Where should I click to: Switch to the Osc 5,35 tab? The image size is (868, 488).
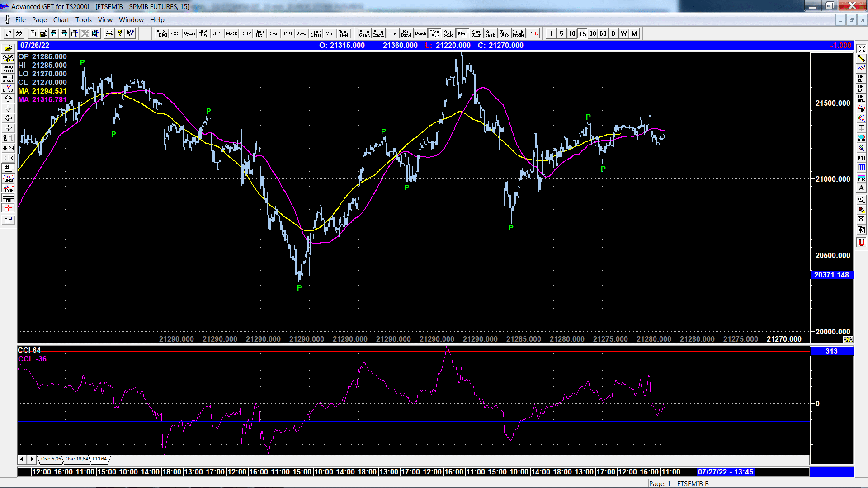pos(51,459)
